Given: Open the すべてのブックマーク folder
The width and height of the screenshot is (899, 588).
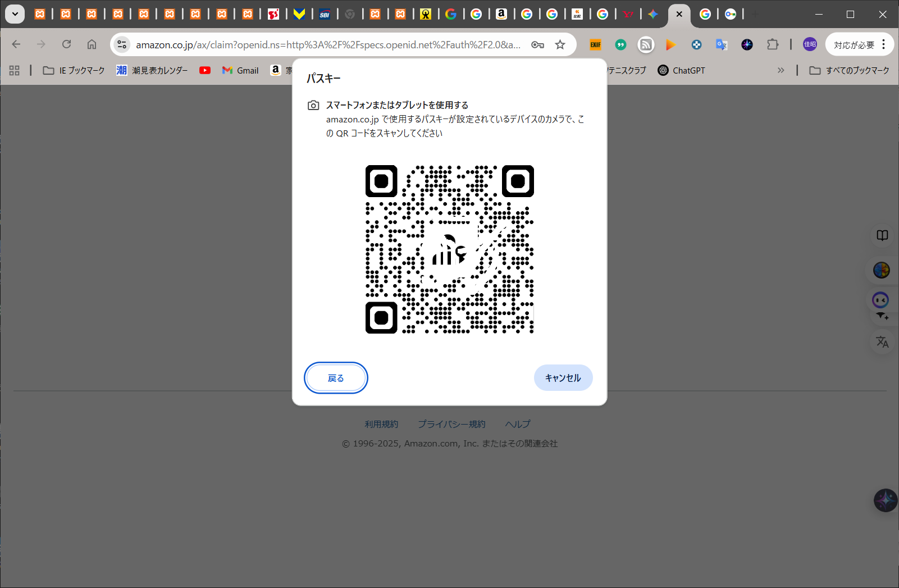Looking at the screenshot, I should pyautogui.click(x=849, y=70).
